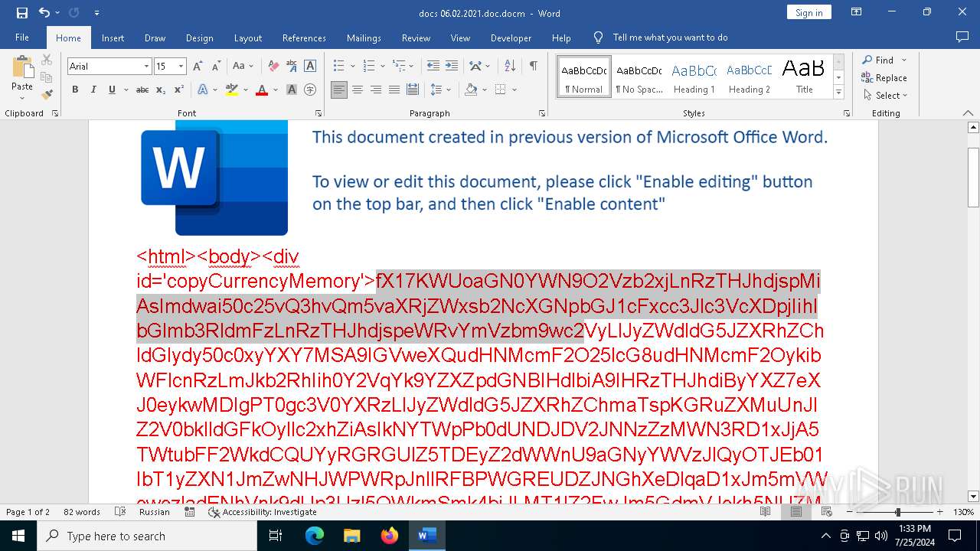Toggle Underline formatting
The image size is (980, 551).
[112, 90]
